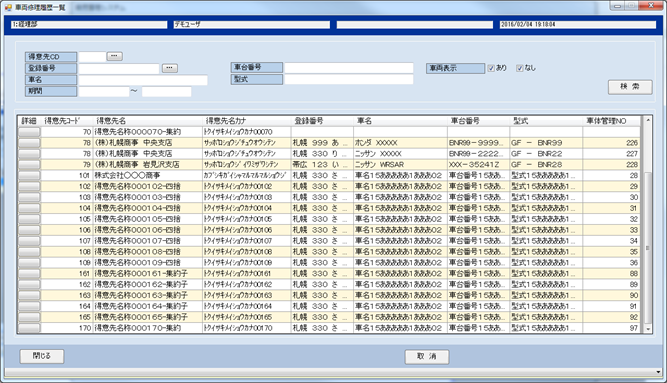The height and width of the screenshot is (383, 667).
Task: Open 詳細 button for customer code 70 row
Action: click(x=29, y=132)
